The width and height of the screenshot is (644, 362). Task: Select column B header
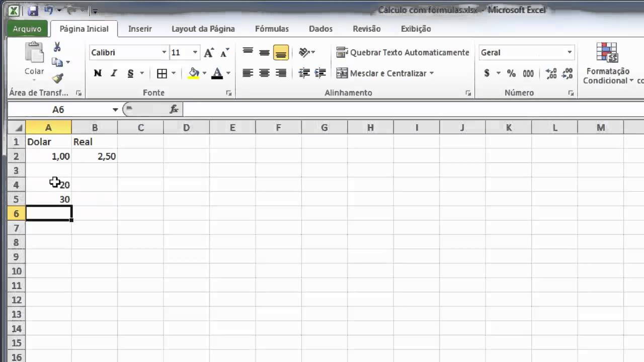click(x=95, y=128)
